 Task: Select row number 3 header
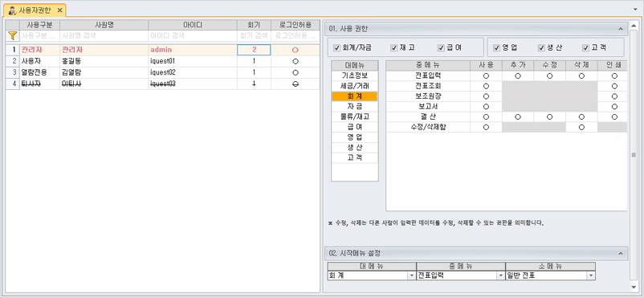(13, 72)
